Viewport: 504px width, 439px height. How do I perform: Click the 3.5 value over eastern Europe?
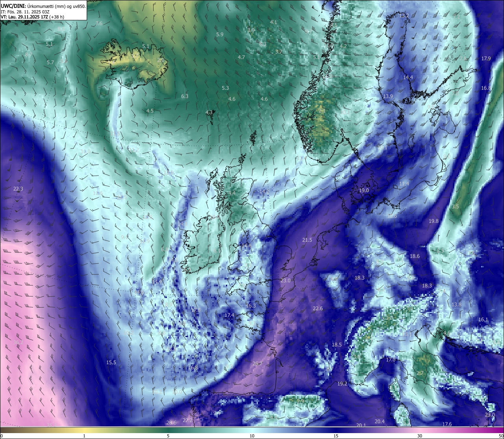[455, 207]
